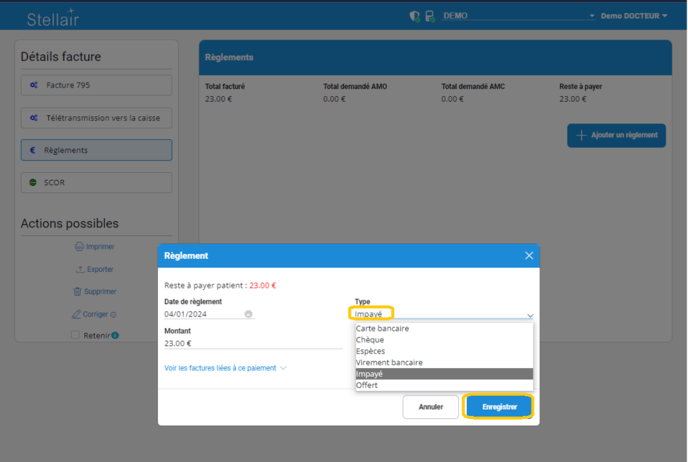Click the Corriger pencil icon
688x462 pixels.
point(76,314)
